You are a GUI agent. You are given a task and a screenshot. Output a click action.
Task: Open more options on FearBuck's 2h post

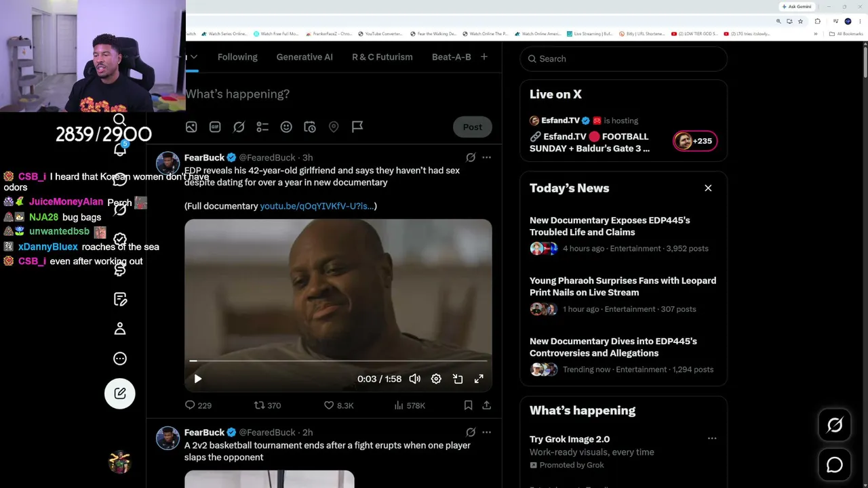pos(486,432)
